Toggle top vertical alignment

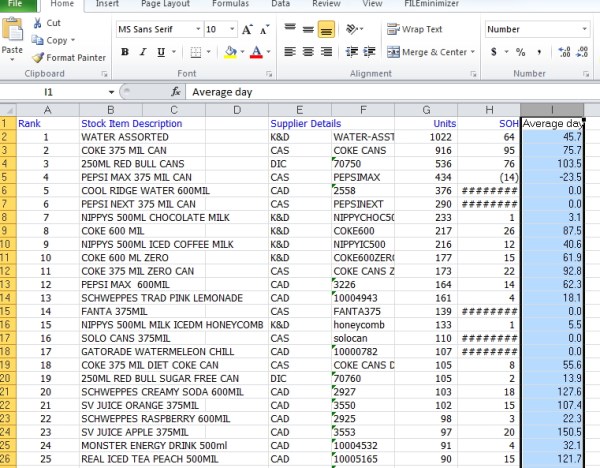290,29
